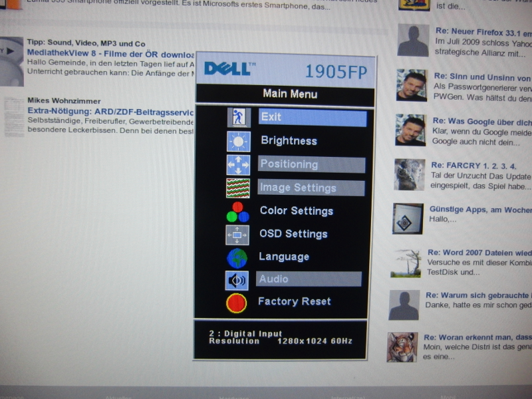
Task: Open the 'Re: Neuer Firefox 33.1' thread
Action: (x=483, y=32)
